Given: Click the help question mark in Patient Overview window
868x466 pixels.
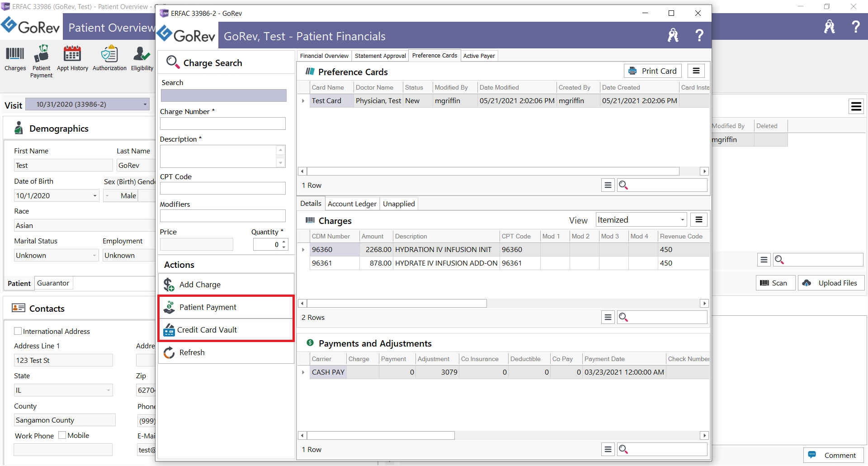Looking at the screenshot, I should click(x=855, y=27).
